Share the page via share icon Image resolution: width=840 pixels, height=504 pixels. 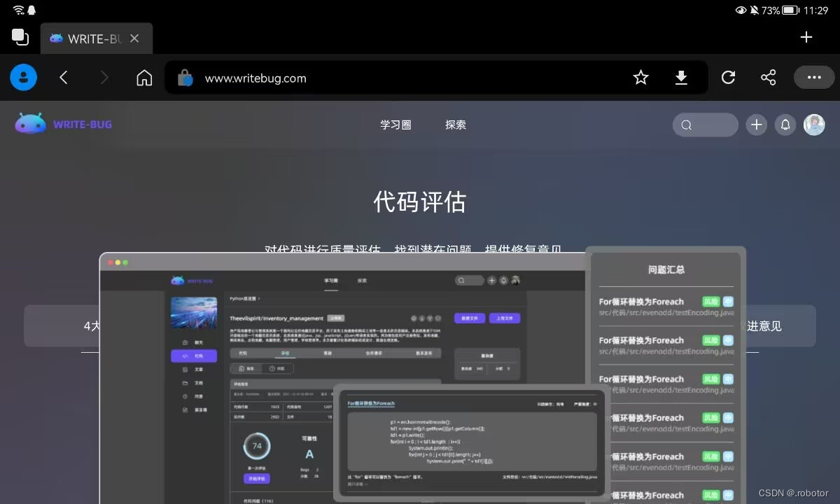[x=769, y=78]
